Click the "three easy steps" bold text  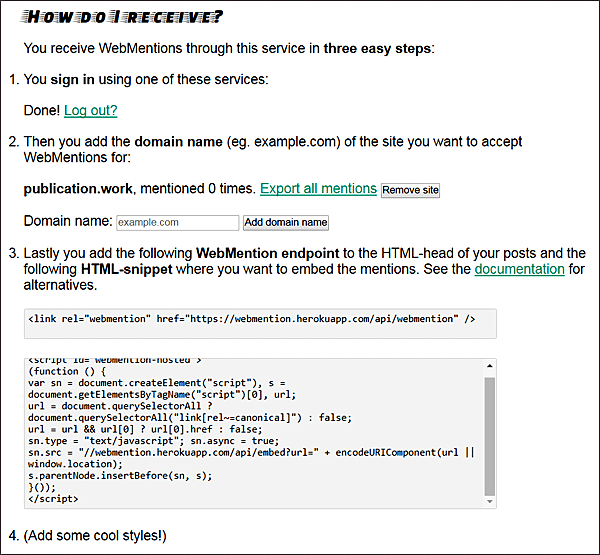coord(377,49)
